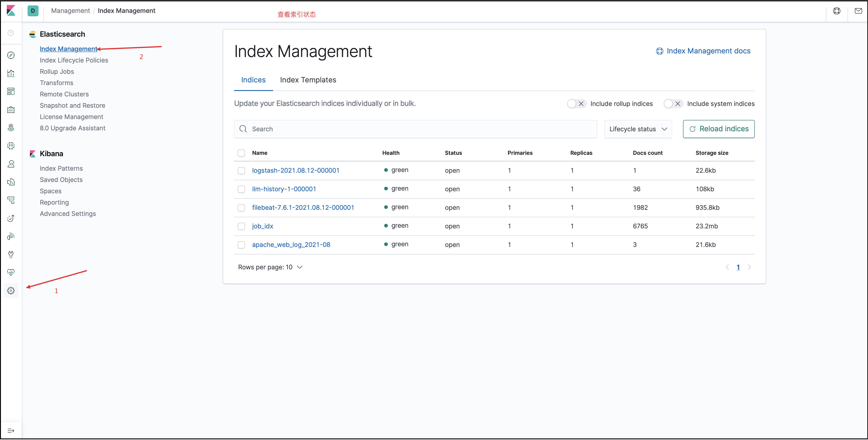
Task: Click the Reload indices button
Action: [718, 129]
